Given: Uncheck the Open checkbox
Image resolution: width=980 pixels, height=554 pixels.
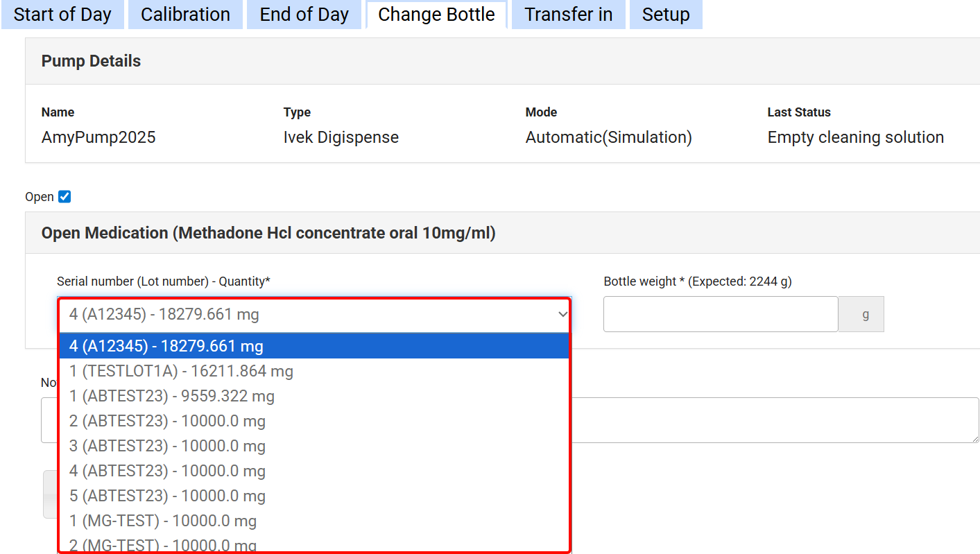Looking at the screenshot, I should click(x=65, y=197).
